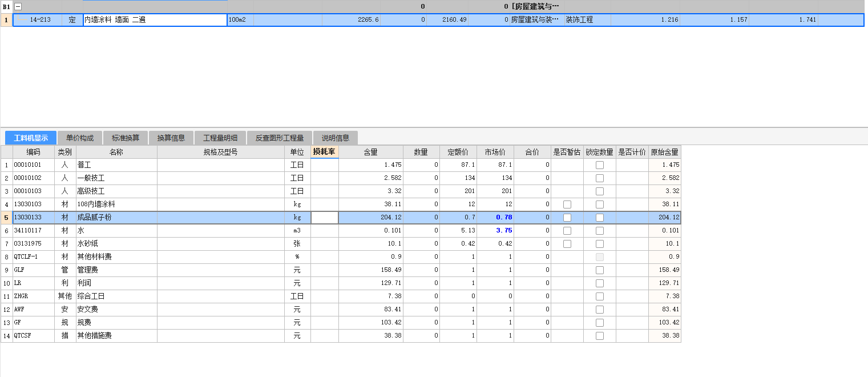Image resolution: width=868 pixels, height=377 pixels.
Task: Click code QTCLF-1 cell
Action: (x=34, y=257)
